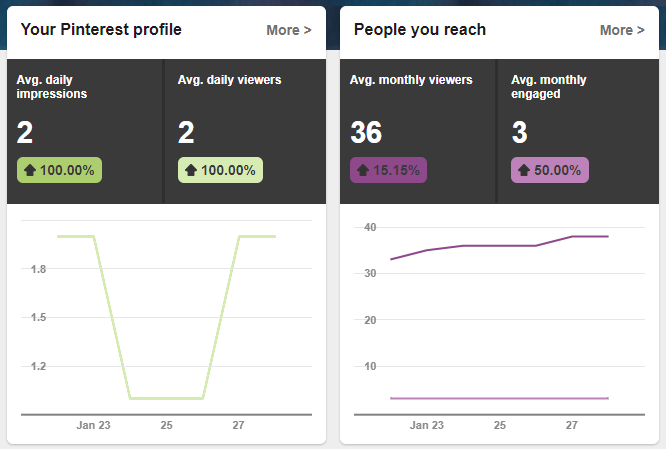Click the pink 50.00% badge
Viewport: 666px width, 449px height.
(x=550, y=170)
